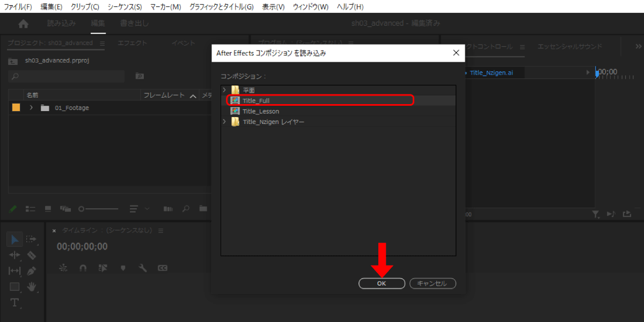Select the Rectangle tool
Image resolution: width=644 pixels, height=322 pixels.
[14, 287]
